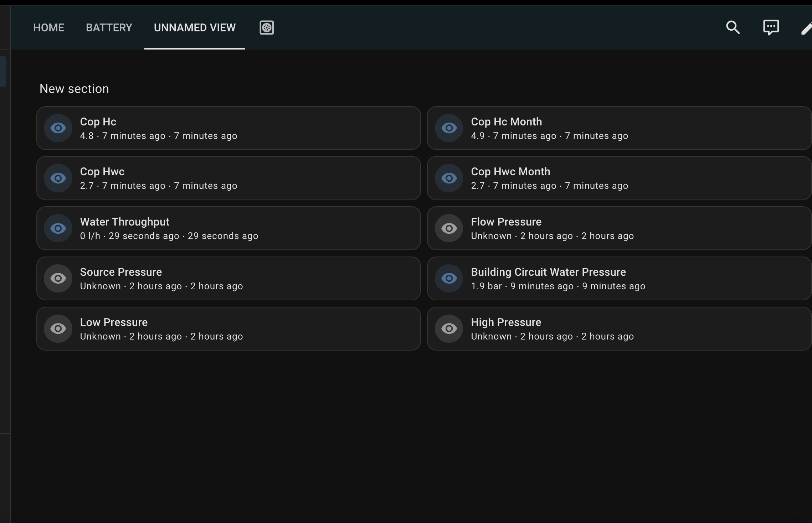This screenshot has width=812, height=523.
Task: Click the eye icon for Cop Hwc
Action: (x=58, y=178)
